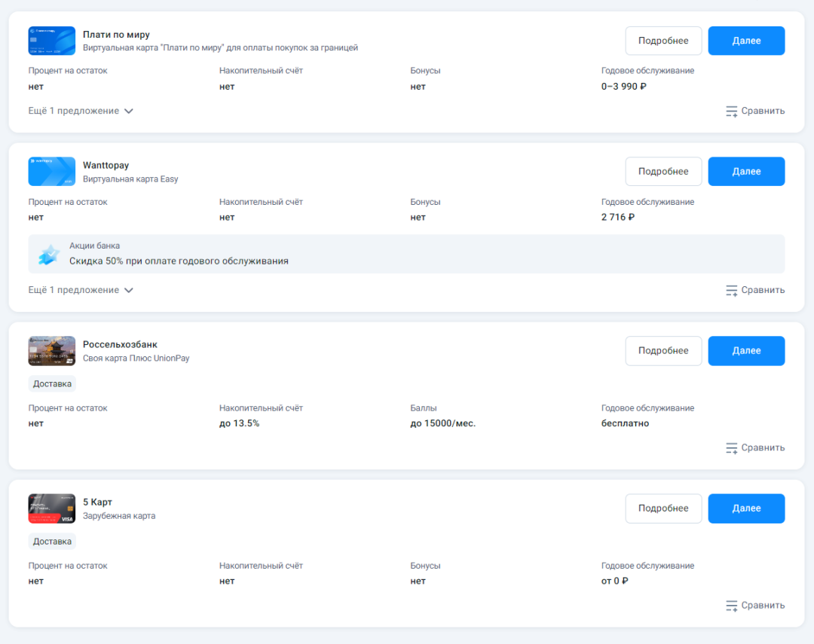Click Акции банка label

click(x=94, y=246)
